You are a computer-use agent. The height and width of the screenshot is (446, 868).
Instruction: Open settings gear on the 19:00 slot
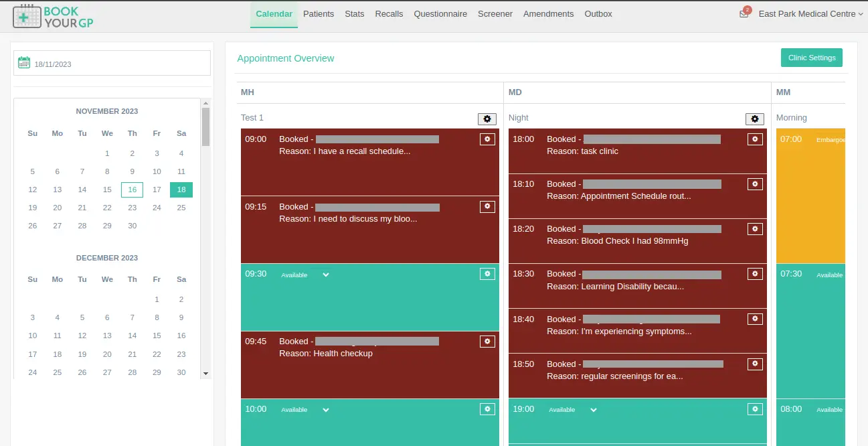pyautogui.click(x=755, y=408)
